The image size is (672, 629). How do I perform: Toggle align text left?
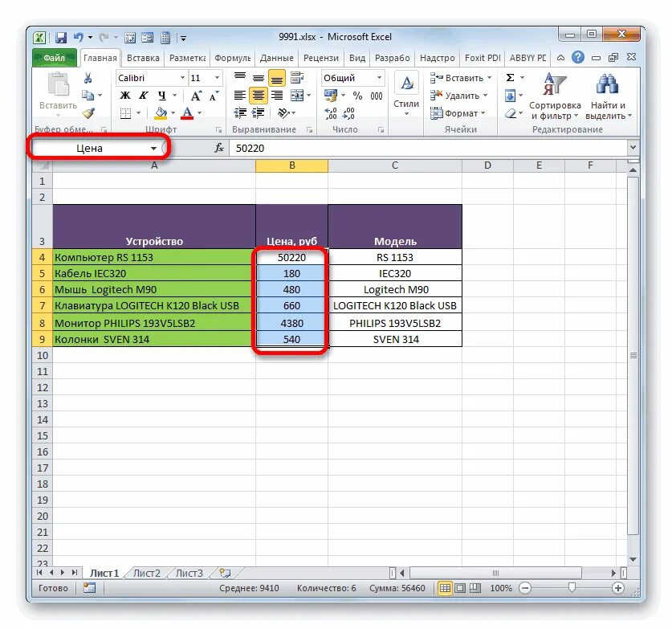point(240,95)
